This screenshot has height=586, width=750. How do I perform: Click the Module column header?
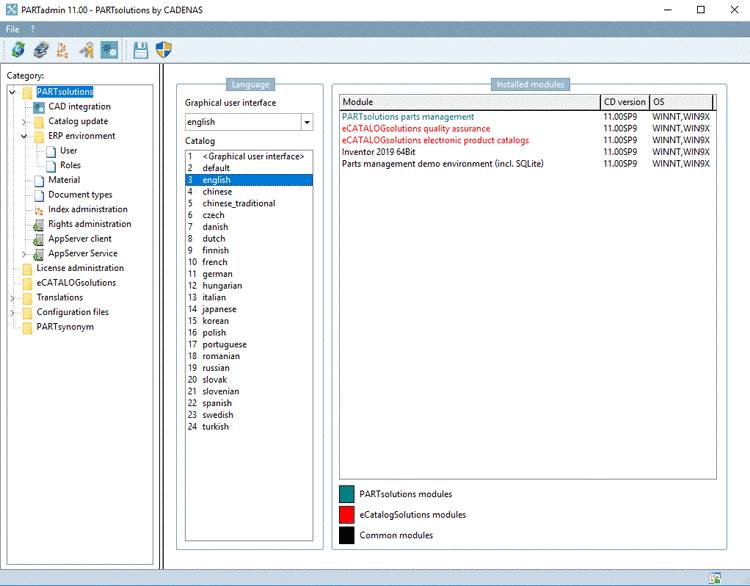click(469, 102)
